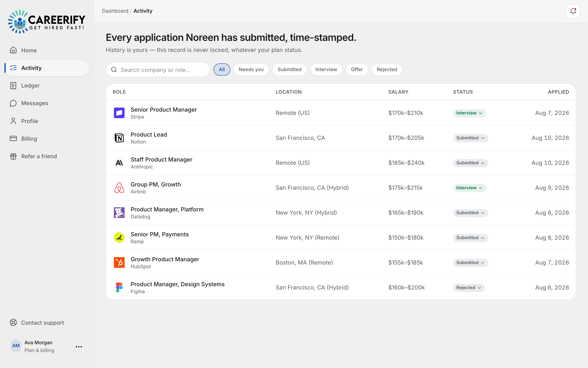588x368 pixels.
Task: Filter applications by Submitted
Action: point(289,70)
